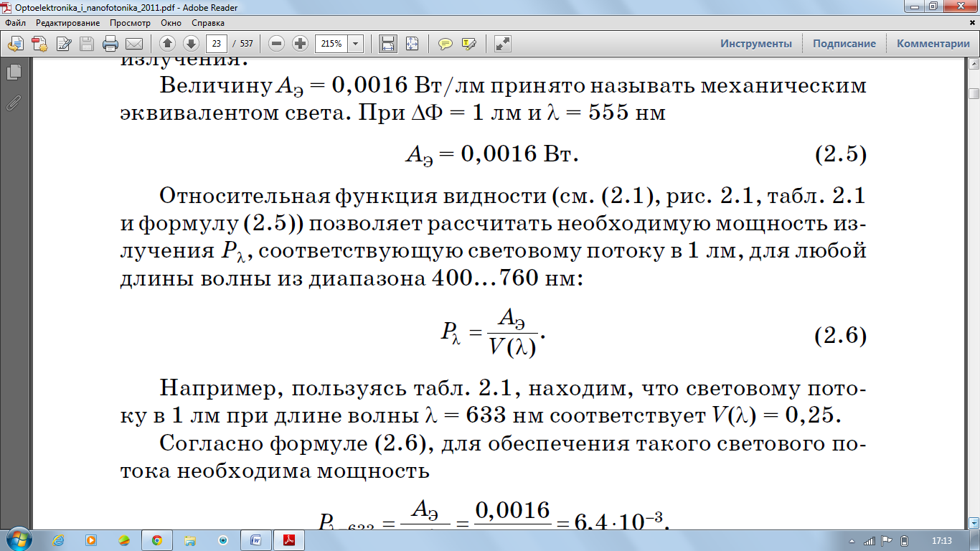This screenshot has height=551, width=980.
Task: Switch to Word window in taskbar
Action: pyautogui.click(x=255, y=540)
